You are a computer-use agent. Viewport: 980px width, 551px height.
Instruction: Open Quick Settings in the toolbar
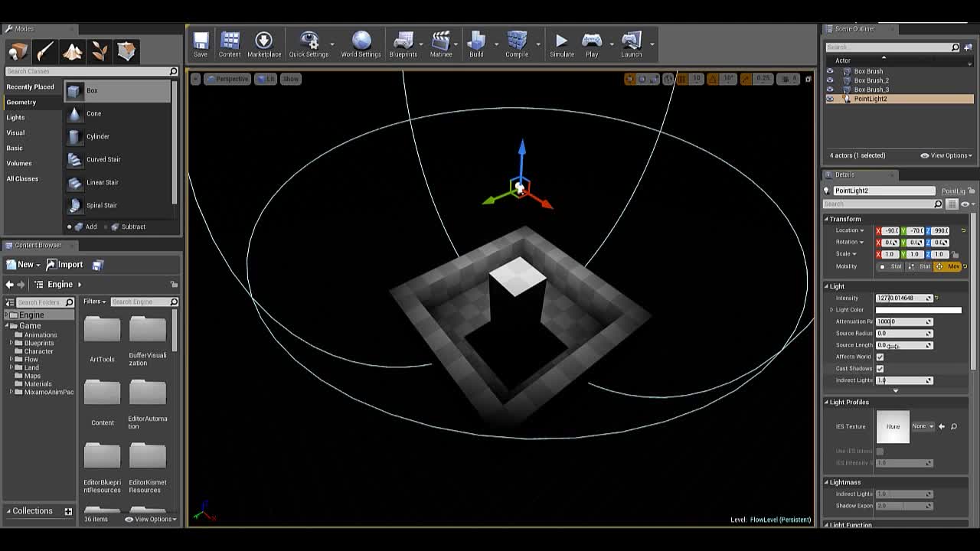[x=309, y=44]
